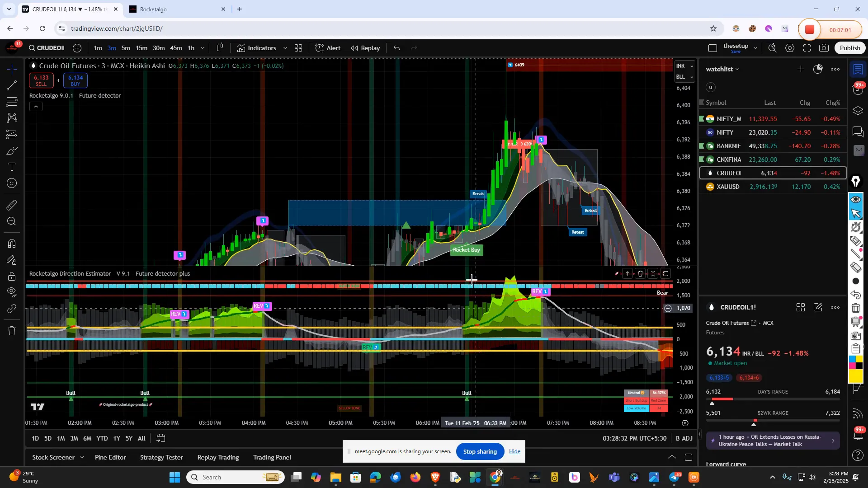This screenshot has width=868, height=488.
Task: Expand the watchlist name dropdown
Action: (x=737, y=69)
